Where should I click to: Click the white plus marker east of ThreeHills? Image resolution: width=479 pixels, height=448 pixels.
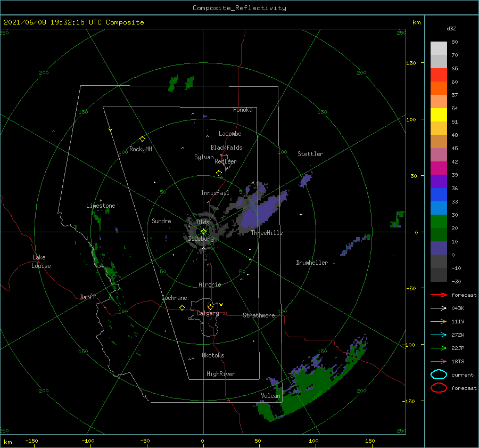(301, 214)
